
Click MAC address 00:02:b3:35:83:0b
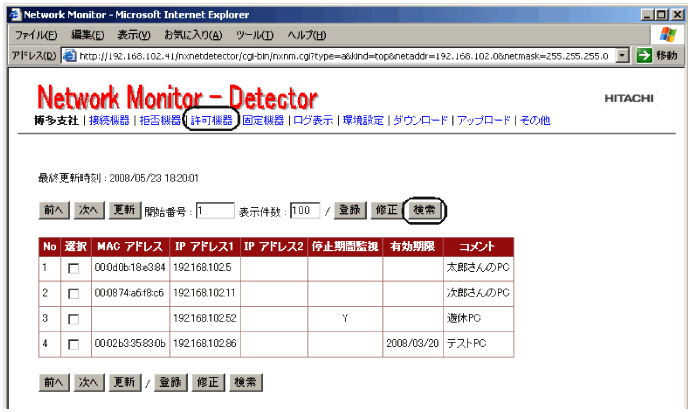click(130, 343)
